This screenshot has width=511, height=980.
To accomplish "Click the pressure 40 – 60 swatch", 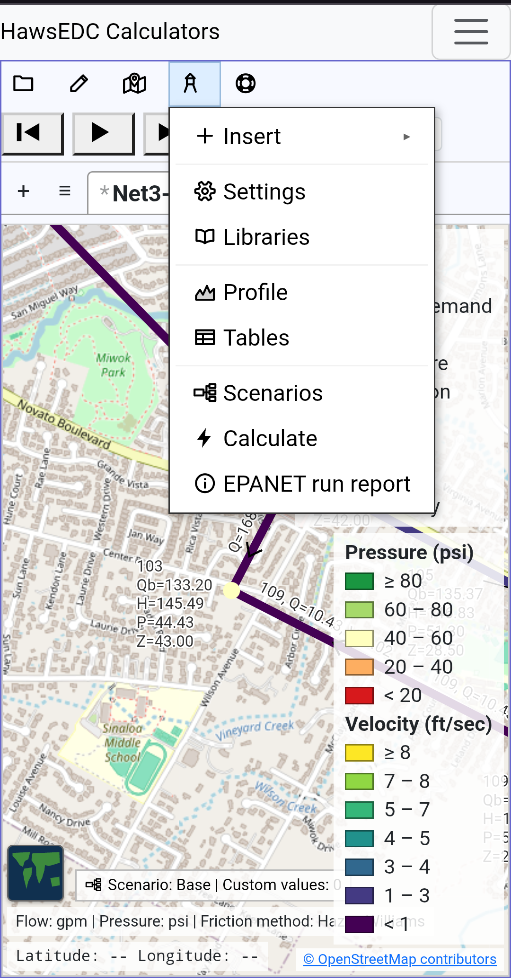I will click(360, 638).
